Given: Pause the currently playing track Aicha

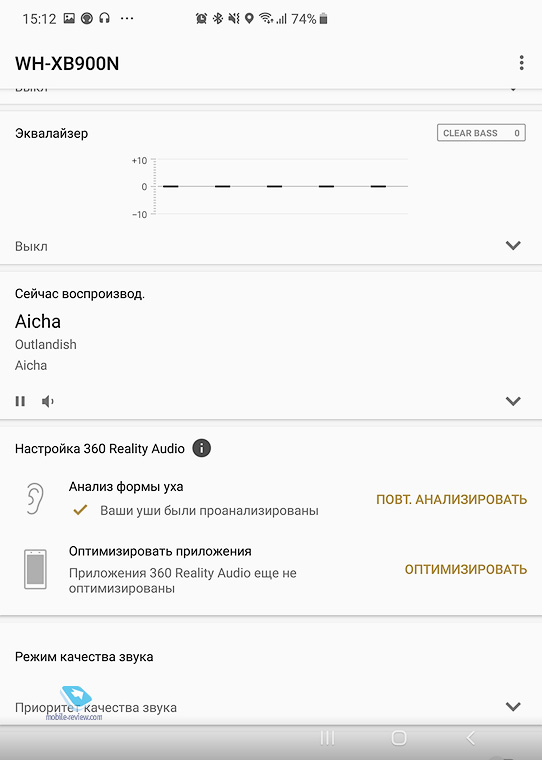Looking at the screenshot, I should pyautogui.click(x=20, y=401).
